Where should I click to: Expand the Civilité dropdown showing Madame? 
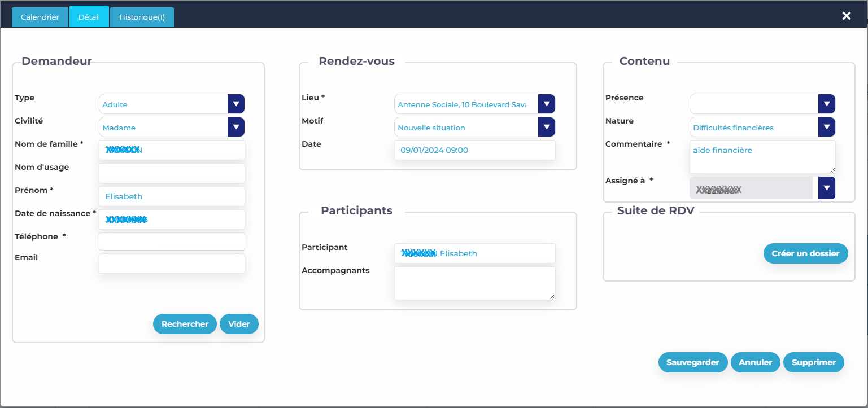click(x=235, y=128)
